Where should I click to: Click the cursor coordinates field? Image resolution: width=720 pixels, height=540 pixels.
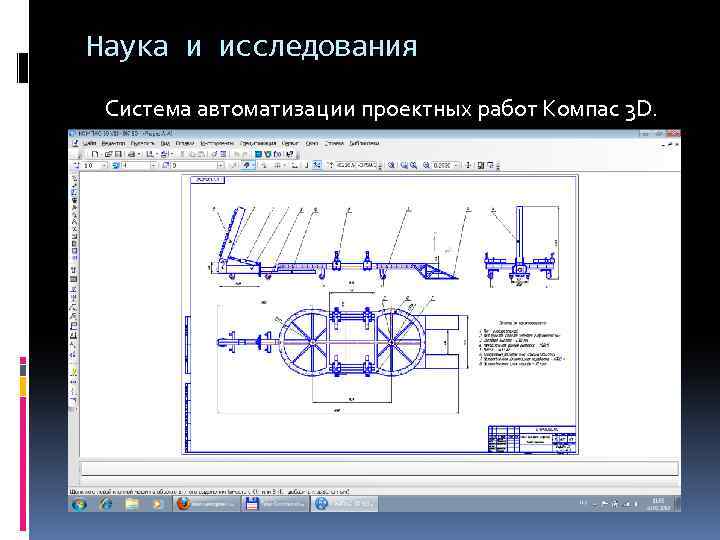point(356,165)
